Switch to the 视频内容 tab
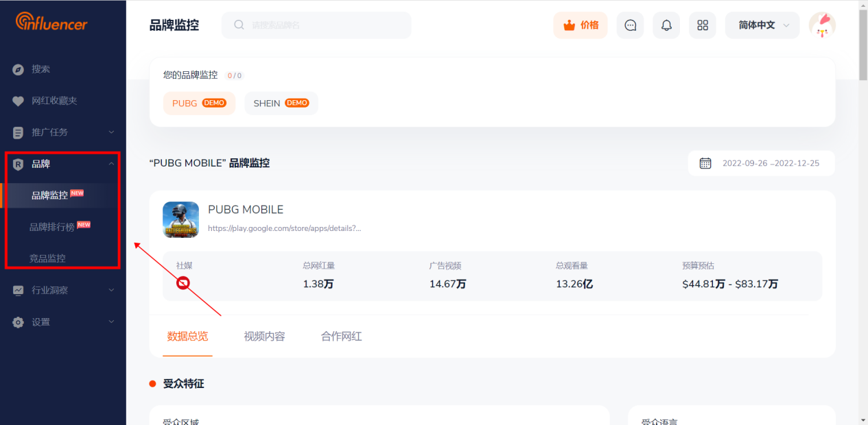 click(264, 337)
